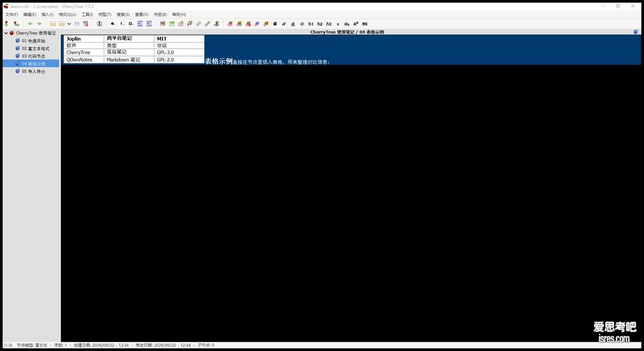
Task: Apply h2 heading format
Action: pos(320,24)
